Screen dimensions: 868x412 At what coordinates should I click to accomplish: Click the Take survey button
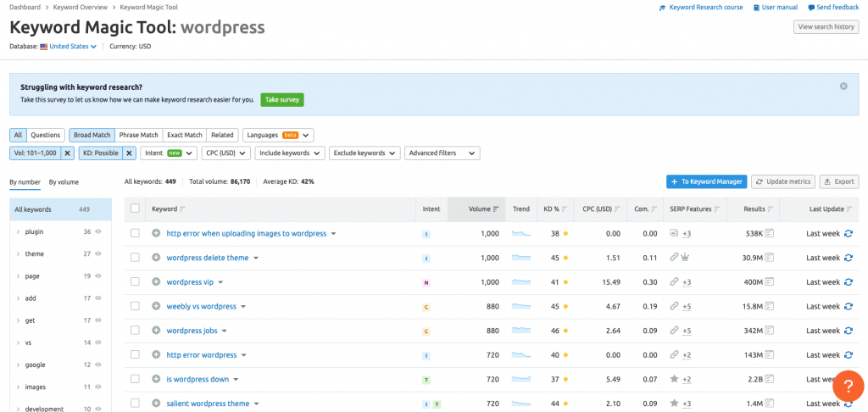pyautogui.click(x=282, y=100)
